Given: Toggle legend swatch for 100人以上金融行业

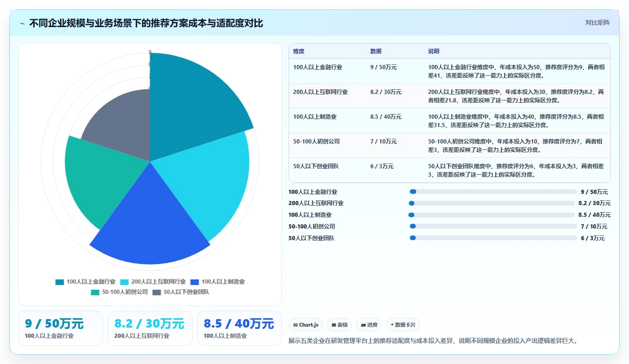Looking at the screenshot, I should click(x=59, y=282).
